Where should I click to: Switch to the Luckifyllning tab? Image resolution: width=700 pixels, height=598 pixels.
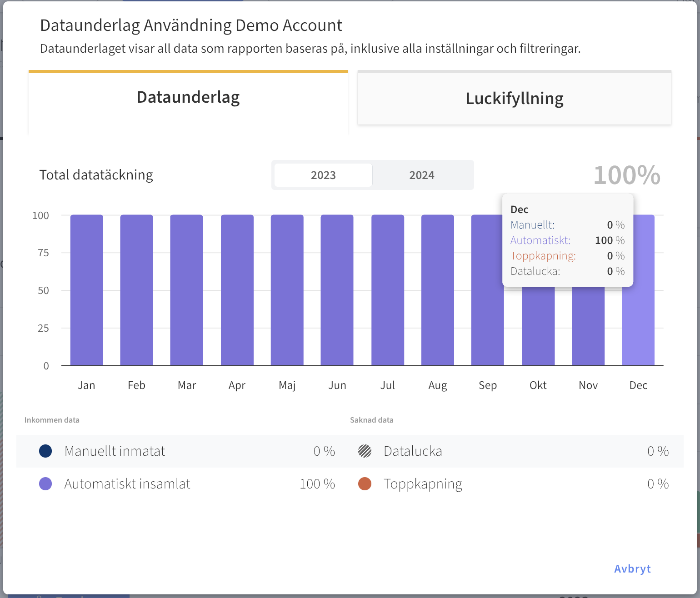click(x=514, y=98)
